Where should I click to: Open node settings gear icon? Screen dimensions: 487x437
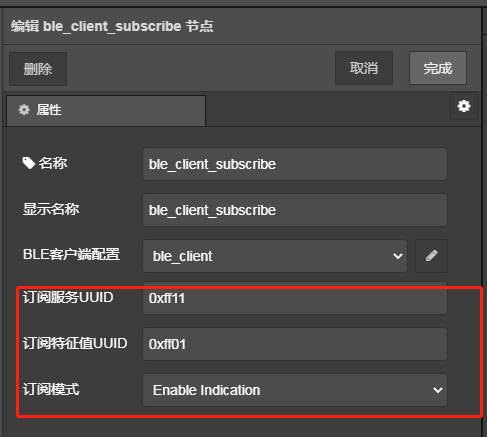click(x=464, y=106)
